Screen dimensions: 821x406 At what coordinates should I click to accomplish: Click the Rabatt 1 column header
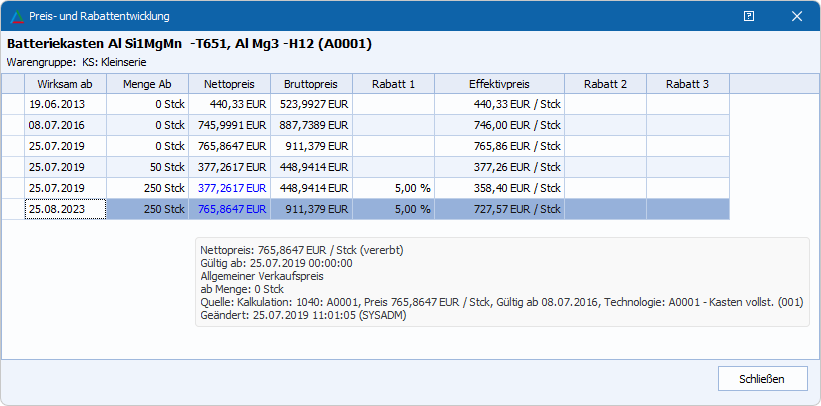pos(393,84)
